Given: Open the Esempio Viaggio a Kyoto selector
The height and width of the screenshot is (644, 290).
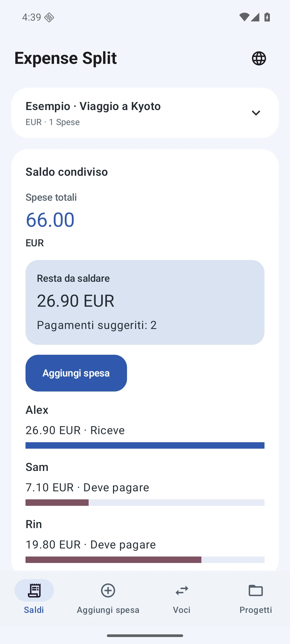Looking at the screenshot, I should coord(145,113).
